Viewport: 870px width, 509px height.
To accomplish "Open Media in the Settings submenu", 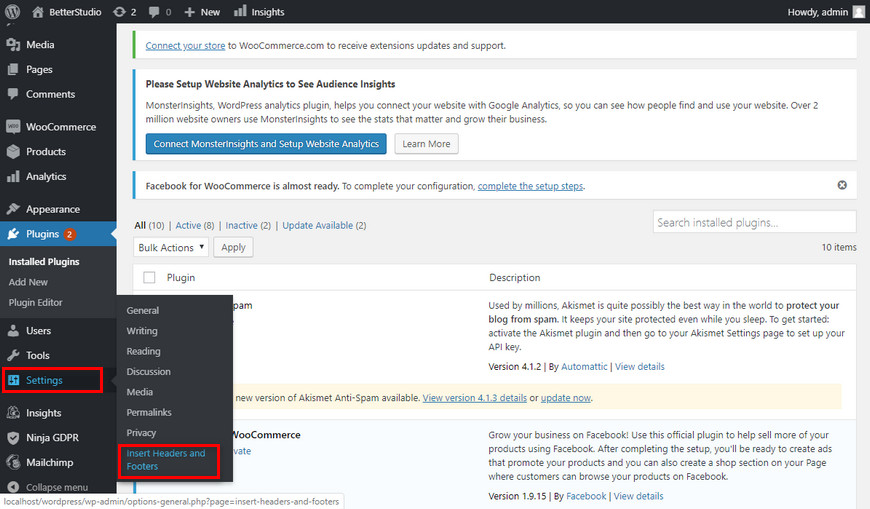I will 139,392.
